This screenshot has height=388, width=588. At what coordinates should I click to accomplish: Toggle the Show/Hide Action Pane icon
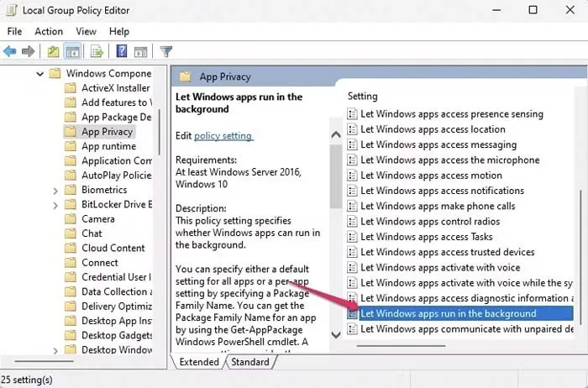click(x=139, y=51)
